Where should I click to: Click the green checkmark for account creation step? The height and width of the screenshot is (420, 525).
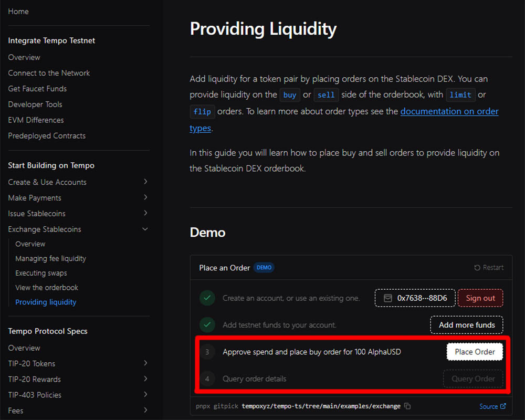[207, 298]
